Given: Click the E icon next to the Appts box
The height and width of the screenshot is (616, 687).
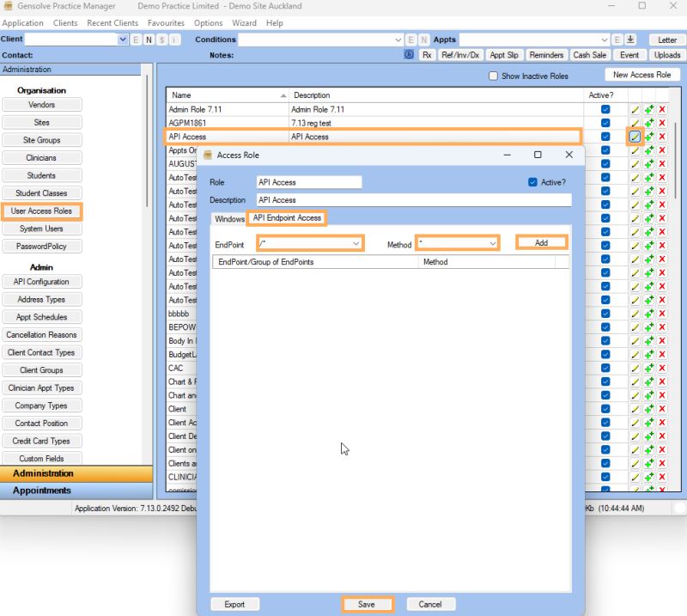Looking at the screenshot, I should [x=617, y=40].
